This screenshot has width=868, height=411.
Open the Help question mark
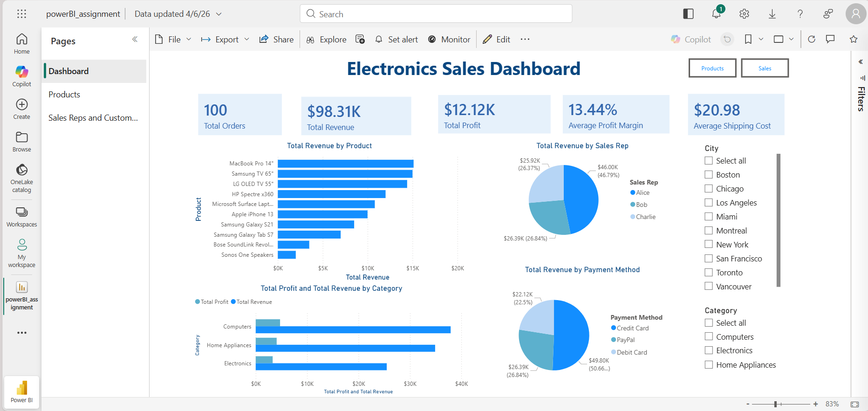tap(800, 14)
